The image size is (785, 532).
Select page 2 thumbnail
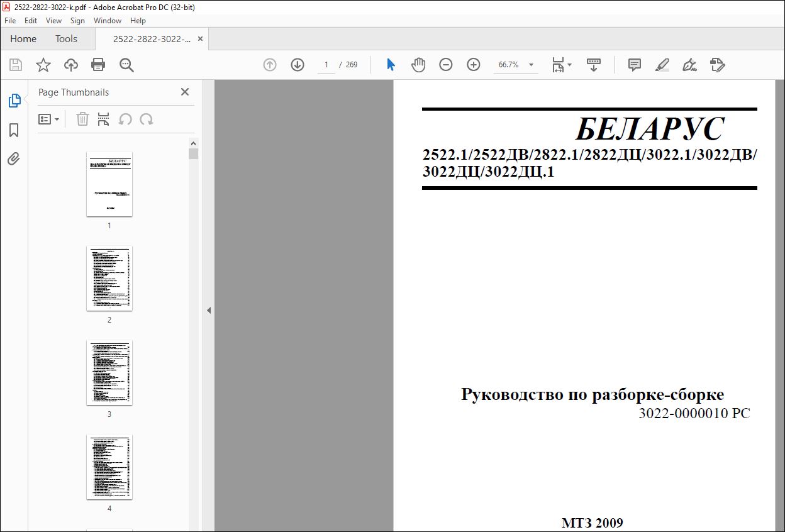coord(109,279)
